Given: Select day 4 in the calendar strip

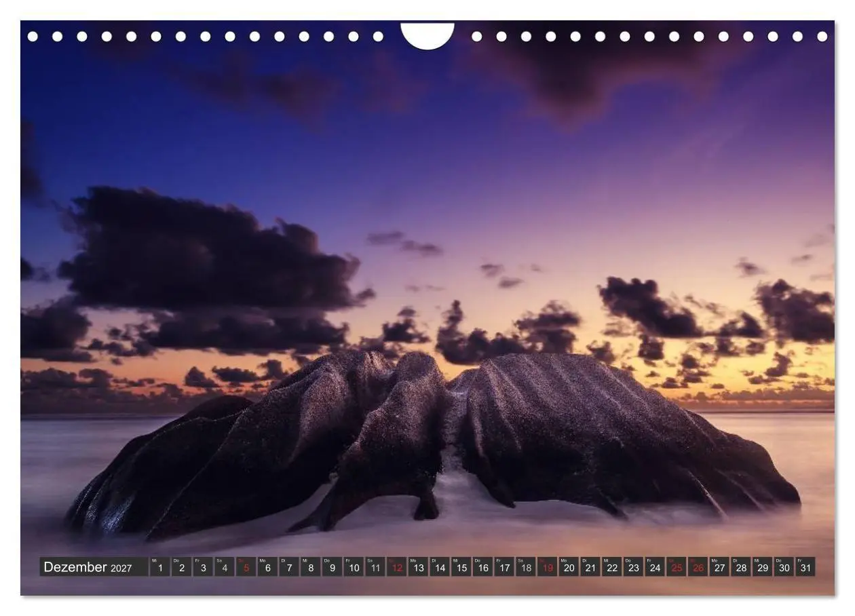Looking at the screenshot, I should pyautogui.click(x=224, y=567).
